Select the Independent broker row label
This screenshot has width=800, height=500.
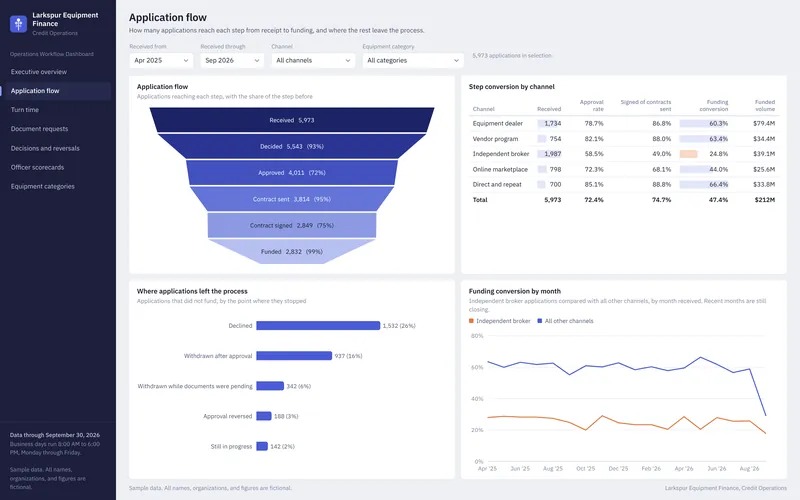tap(501, 154)
